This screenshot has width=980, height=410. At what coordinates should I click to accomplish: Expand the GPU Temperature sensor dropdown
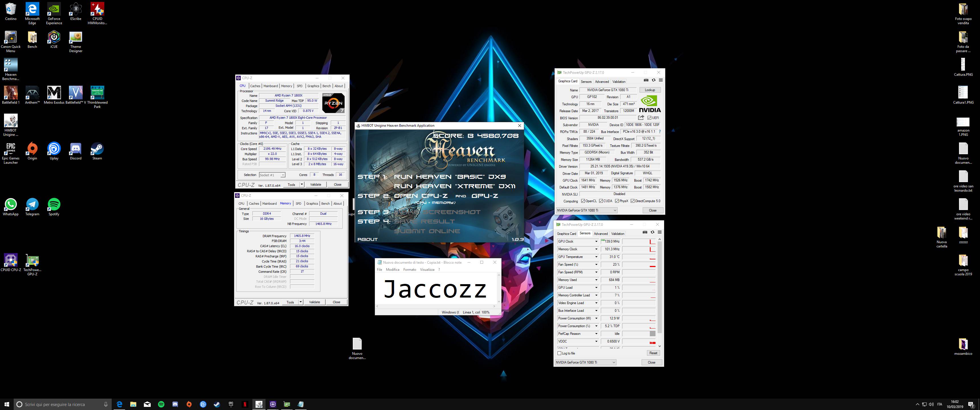(x=596, y=257)
